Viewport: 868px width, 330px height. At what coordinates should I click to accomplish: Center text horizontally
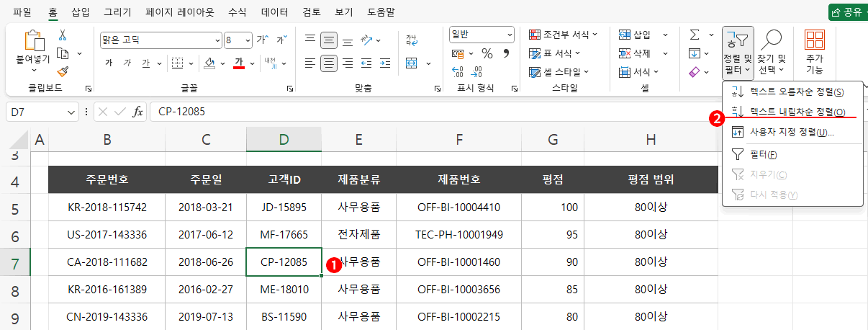329,63
